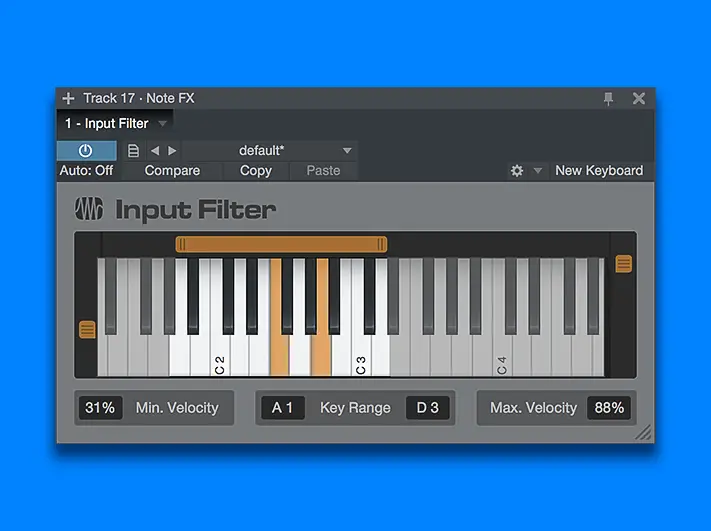Expand the arrow next to gear icon

[537, 171]
